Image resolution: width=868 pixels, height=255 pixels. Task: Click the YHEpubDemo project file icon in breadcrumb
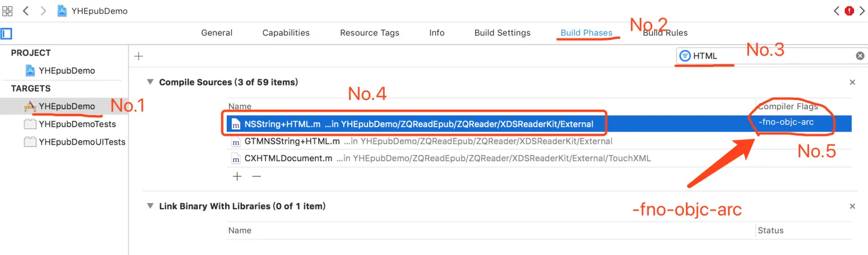point(62,11)
